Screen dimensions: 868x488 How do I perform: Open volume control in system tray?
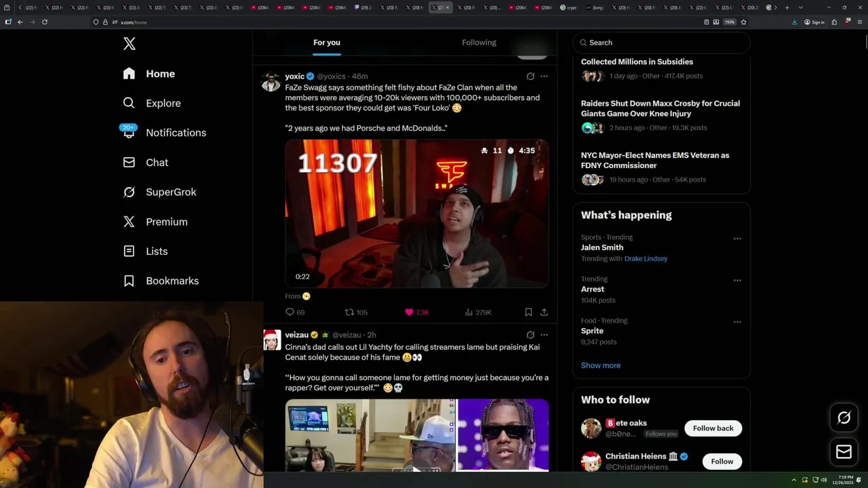pyautogui.click(x=824, y=480)
